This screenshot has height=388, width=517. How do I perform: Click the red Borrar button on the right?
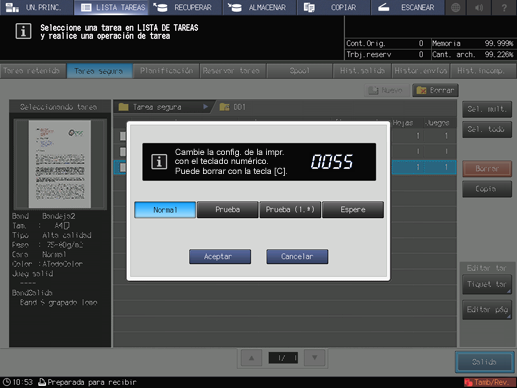coord(487,169)
